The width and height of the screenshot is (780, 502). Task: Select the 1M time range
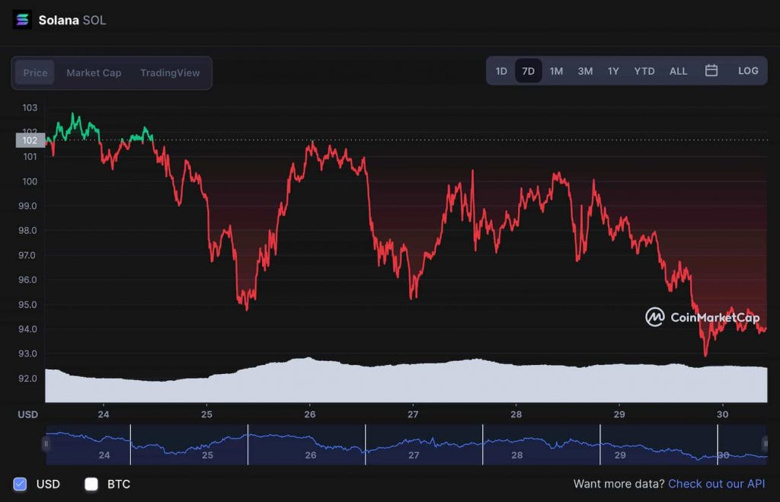coord(556,71)
